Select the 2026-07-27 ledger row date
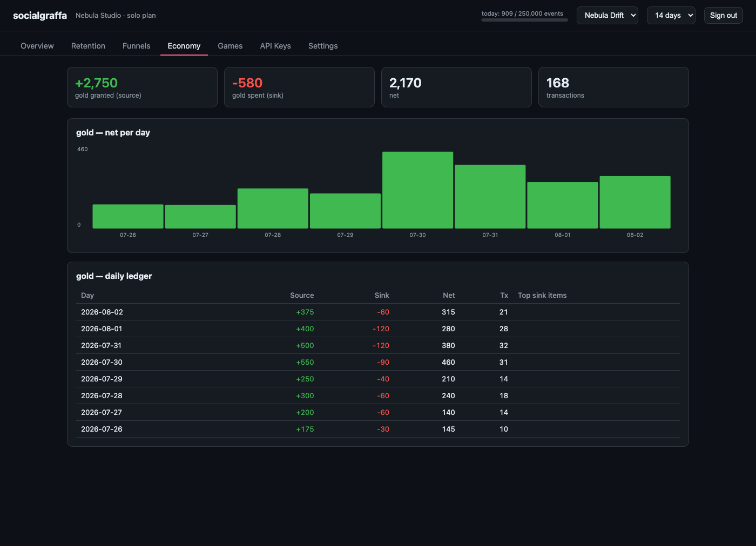Viewport: 756px width, 546px height. coord(102,412)
